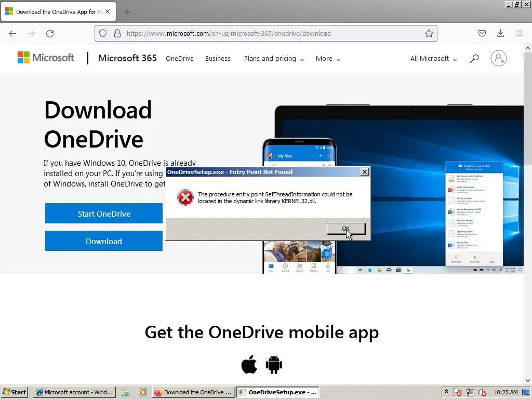Click the Android app icon
This screenshot has width=532, height=399.
click(274, 365)
